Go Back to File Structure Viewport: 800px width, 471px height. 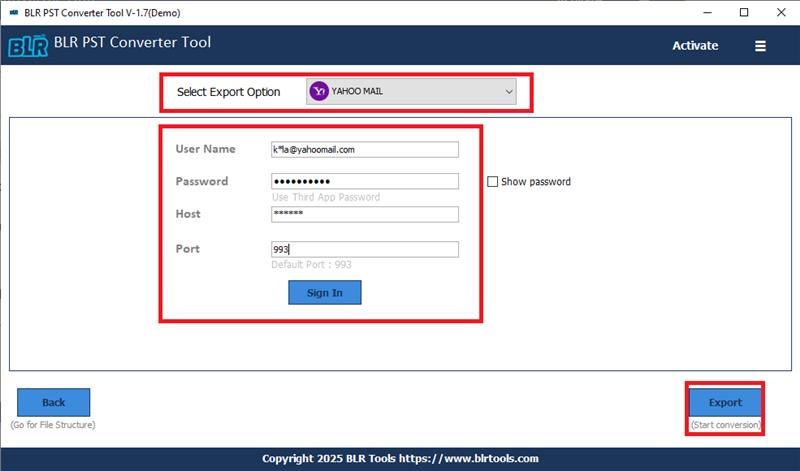coord(54,402)
